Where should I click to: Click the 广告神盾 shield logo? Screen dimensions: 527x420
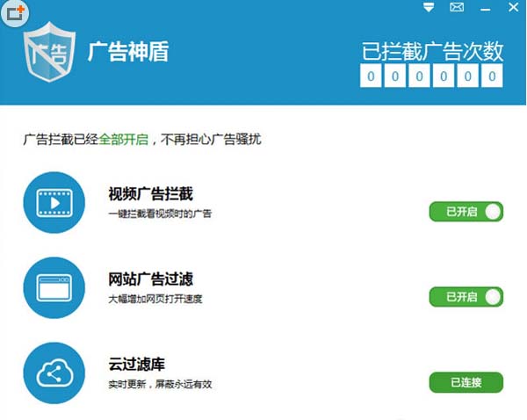coord(50,52)
